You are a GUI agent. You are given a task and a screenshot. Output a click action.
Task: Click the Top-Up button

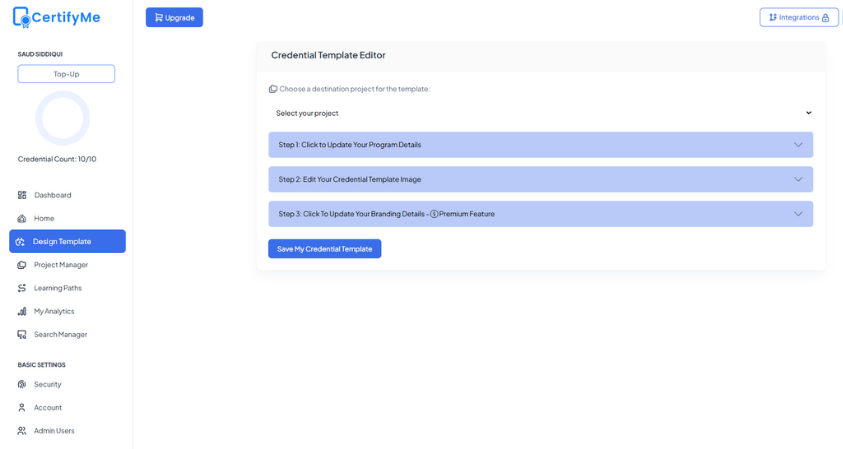tap(66, 74)
